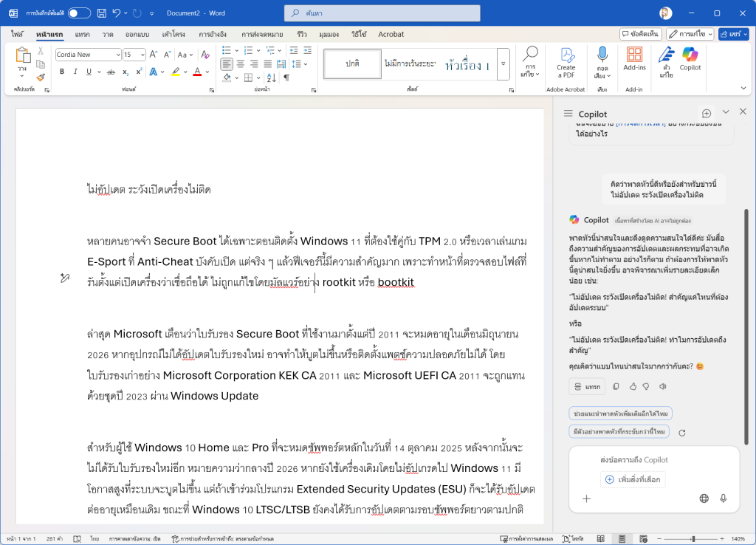This screenshot has height=545, width=756.
Task: Center-align the paragraph
Action: point(240,64)
